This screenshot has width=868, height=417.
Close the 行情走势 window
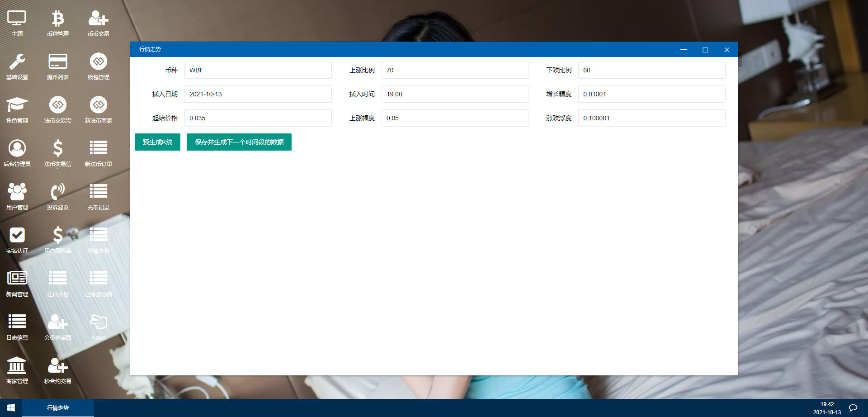click(727, 49)
